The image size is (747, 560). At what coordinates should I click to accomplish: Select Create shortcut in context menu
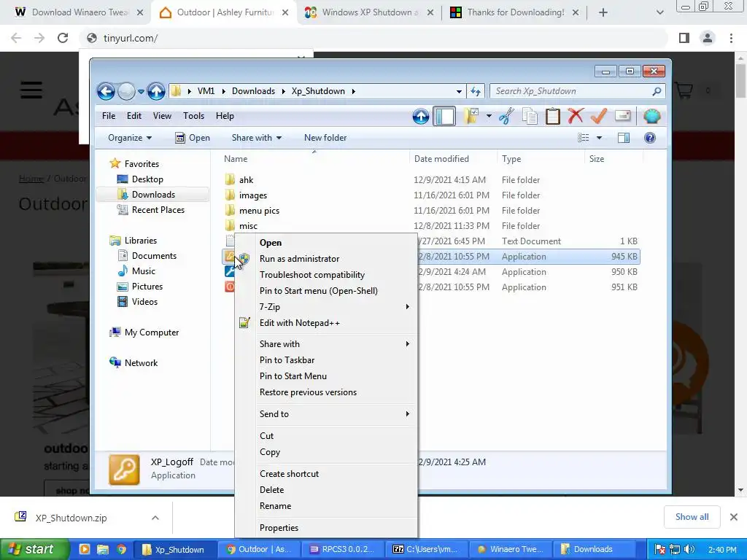[326, 474]
